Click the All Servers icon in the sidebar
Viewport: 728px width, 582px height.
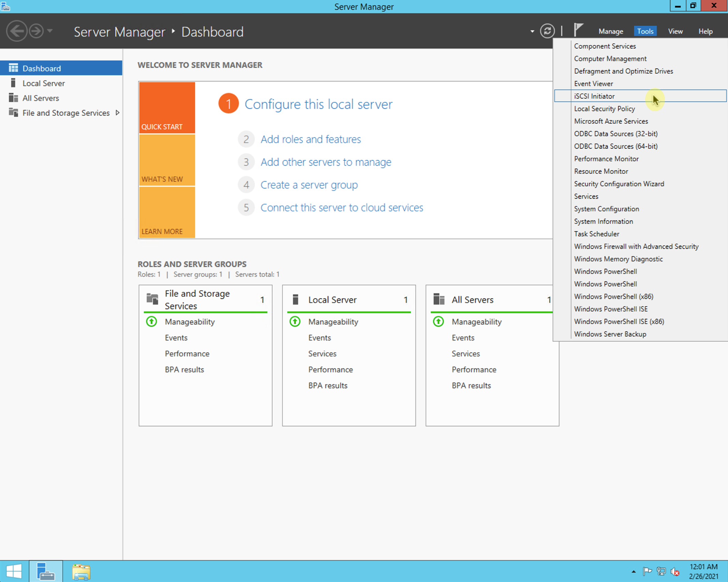tap(13, 98)
